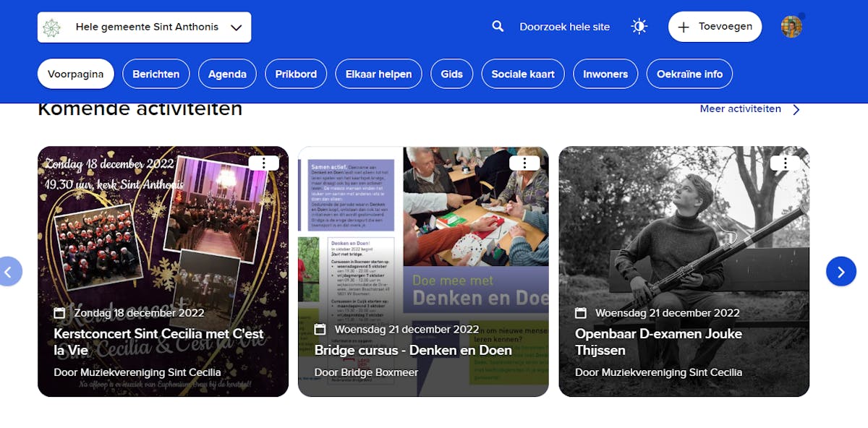Open the Sociale kaart tab
This screenshot has height=428, width=868.
pyautogui.click(x=522, y=74)
